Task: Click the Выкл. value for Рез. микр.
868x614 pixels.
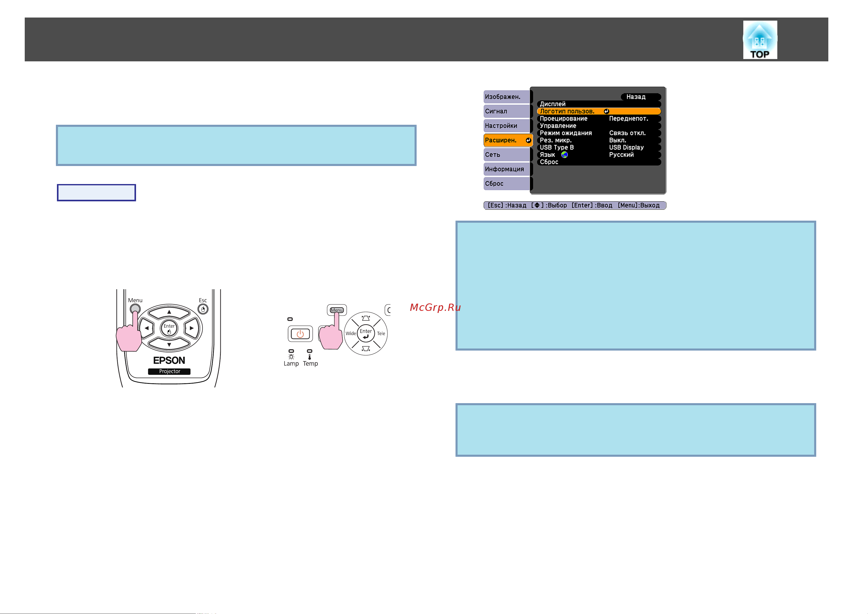Action: coord(617,140)
